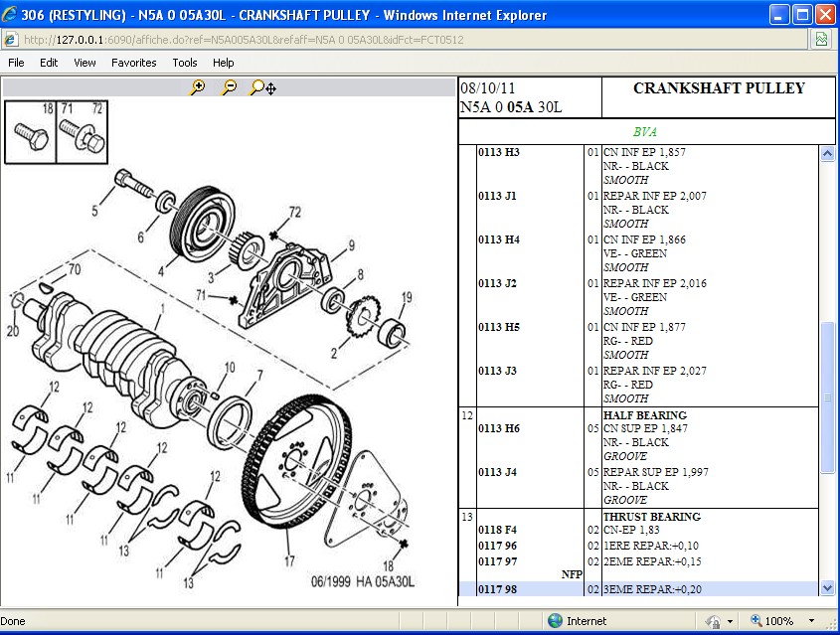Open the Favorites menu
840x635 pixels.
click(x=134, y=63)
